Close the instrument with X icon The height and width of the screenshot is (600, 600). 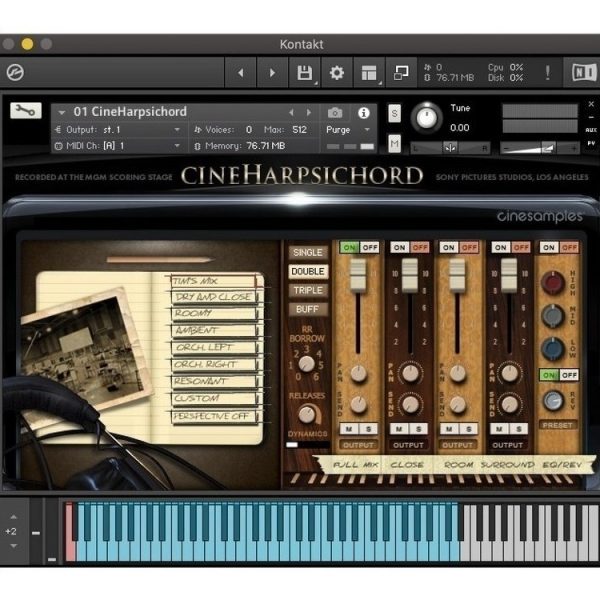591,104
